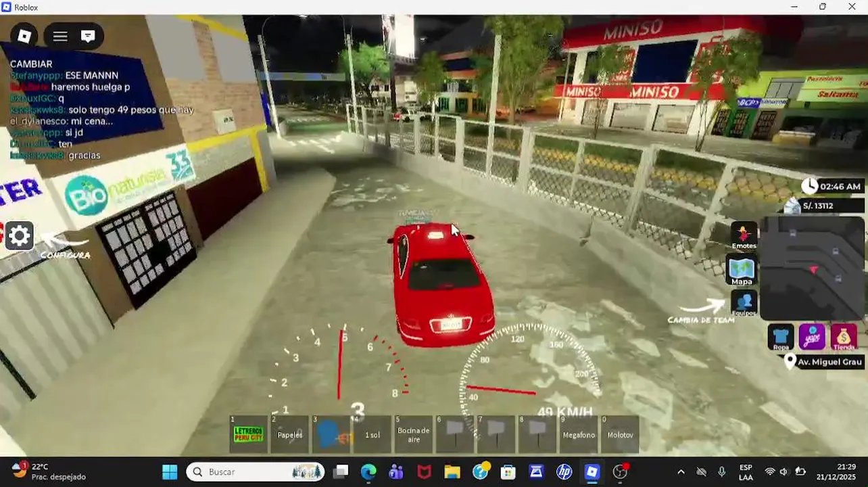Open the volume speaker tray icon

click(784, 471)
